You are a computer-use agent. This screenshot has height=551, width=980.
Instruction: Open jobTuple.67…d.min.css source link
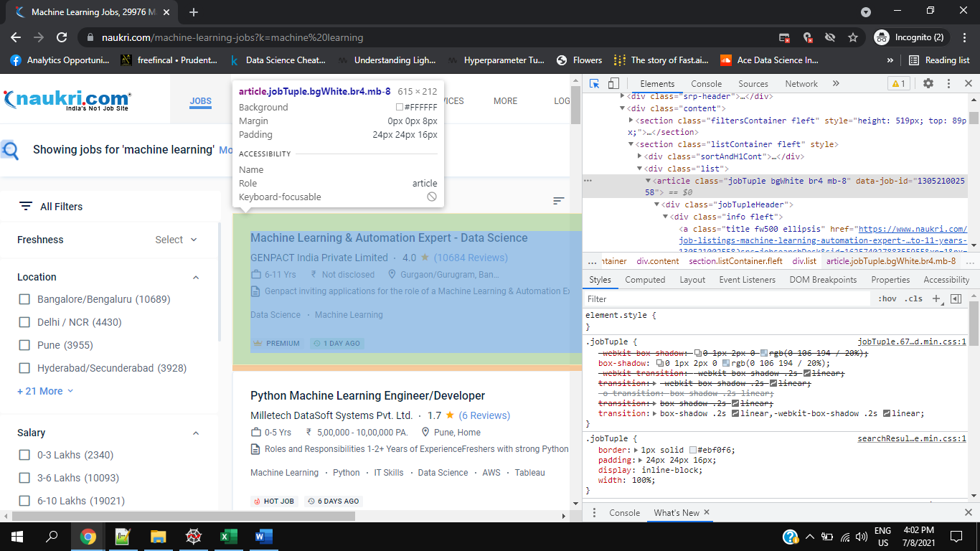click(912, 342)
